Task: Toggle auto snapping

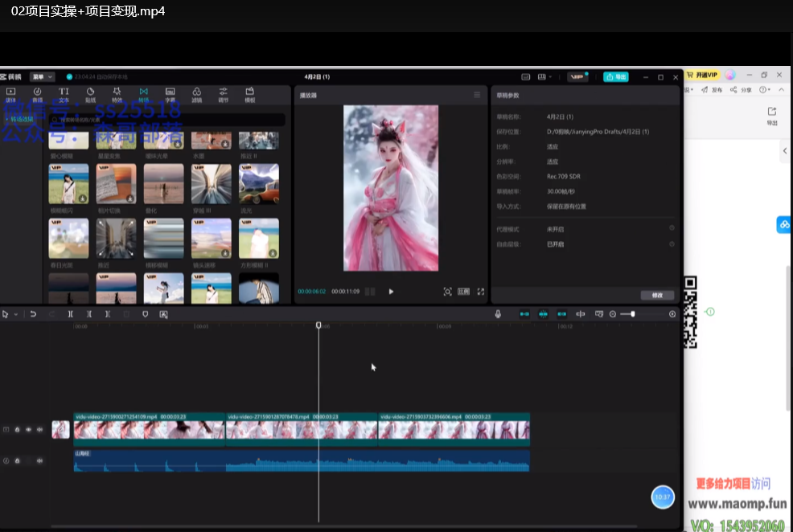Action: point(543,314)
